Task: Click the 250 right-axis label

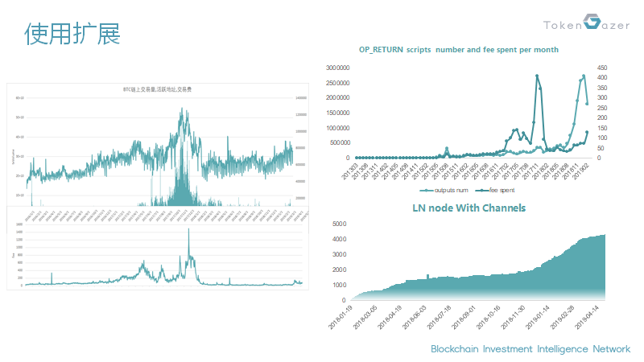Action: [602, 108]
